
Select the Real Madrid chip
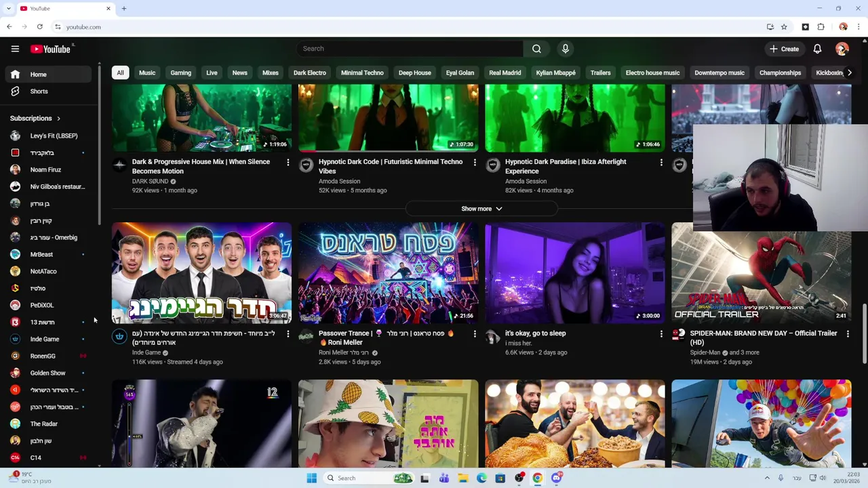pos(505,73)
